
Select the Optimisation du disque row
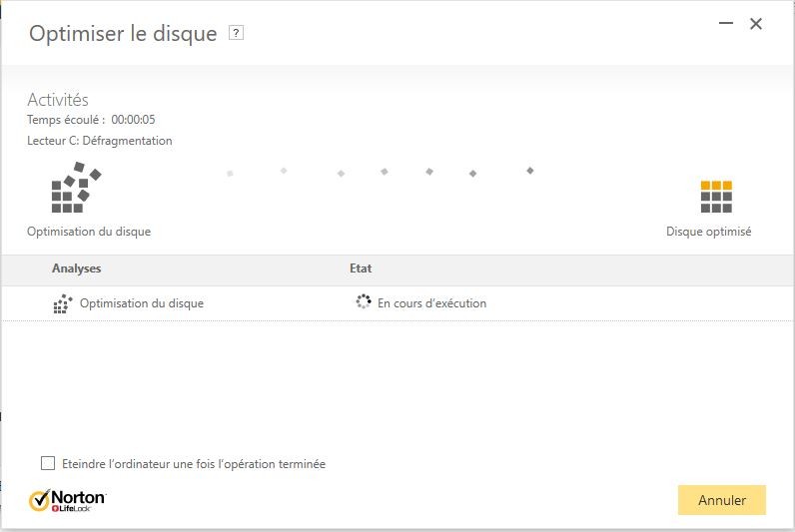397,303
